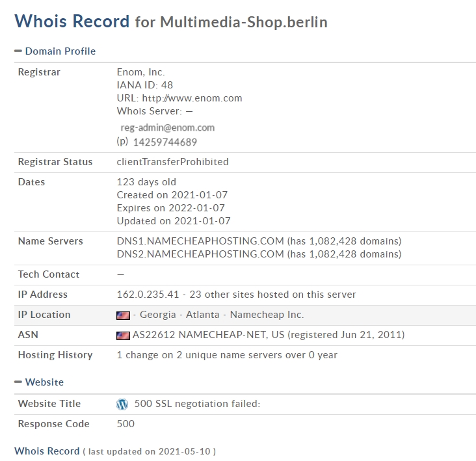
Task: Select Expires on 2022-01-07 date
Action: click(170, 208)
